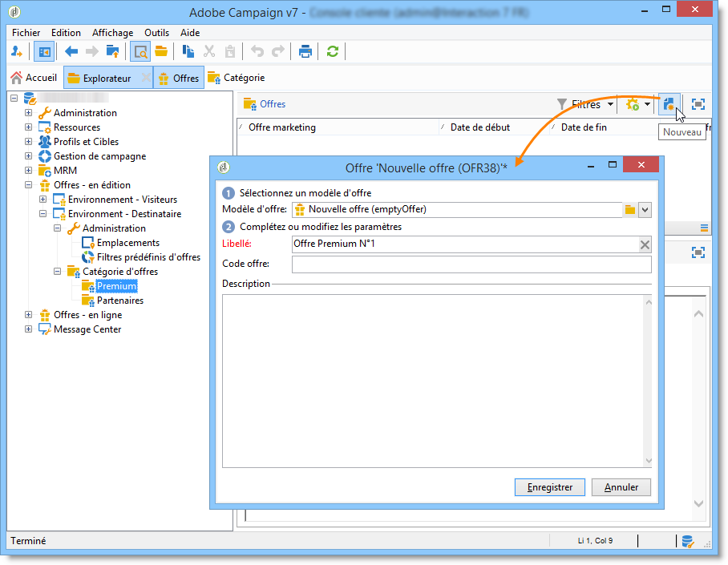This screenshot has width=728, height=565.
Task: Click the list options icon with lines
Action: (704, 228)
